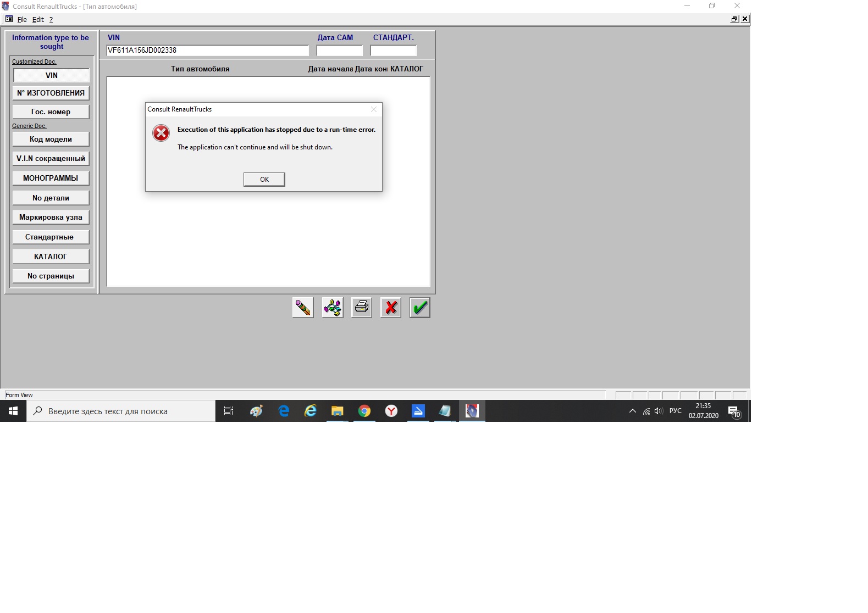The height and width of the screenshot is (613, 868).
Task: Click OK in the run-time error dialog
Action: [x=264, y=180]
